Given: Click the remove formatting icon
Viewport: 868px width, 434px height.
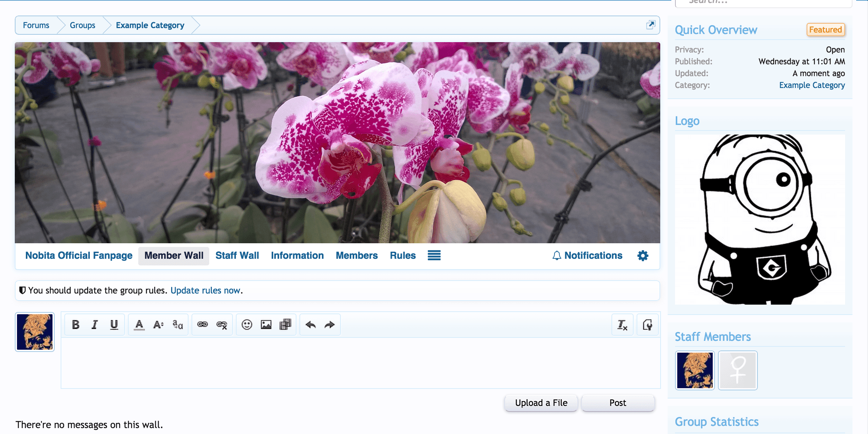Looking at the screenshot, I should (623, 325).
